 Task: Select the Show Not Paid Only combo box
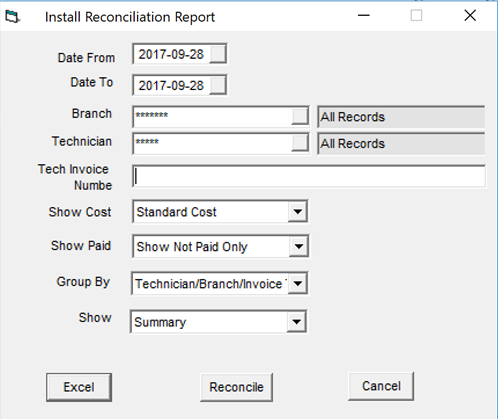[220, 246]
